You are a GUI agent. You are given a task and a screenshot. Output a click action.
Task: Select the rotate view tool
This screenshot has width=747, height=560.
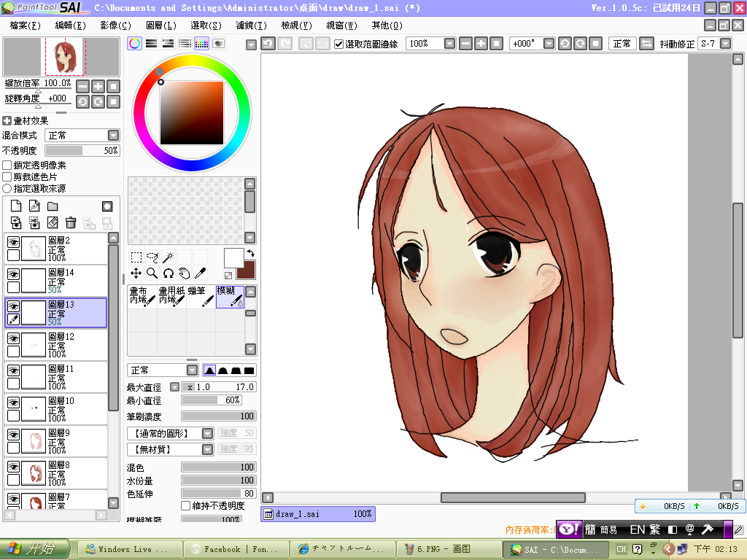[169, 273]
